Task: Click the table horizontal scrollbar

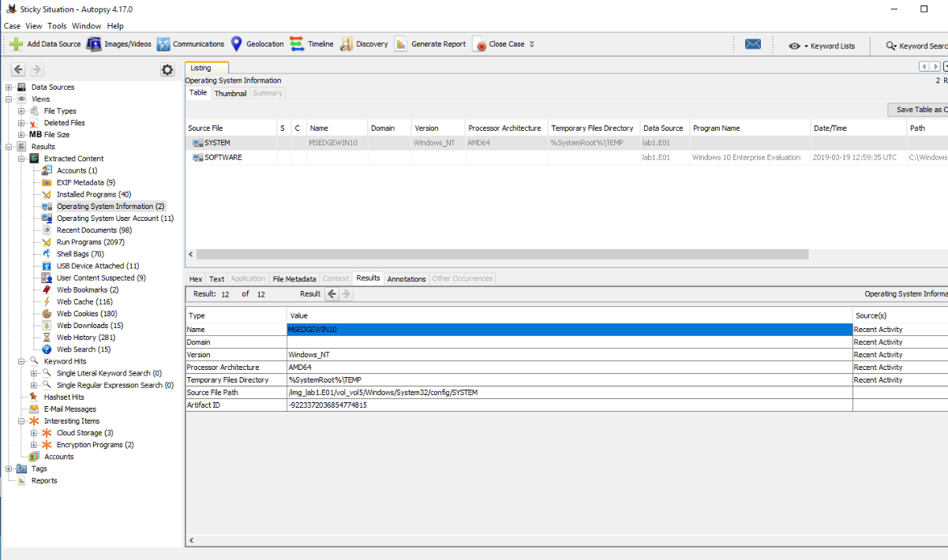Action: tap(502, 255)
